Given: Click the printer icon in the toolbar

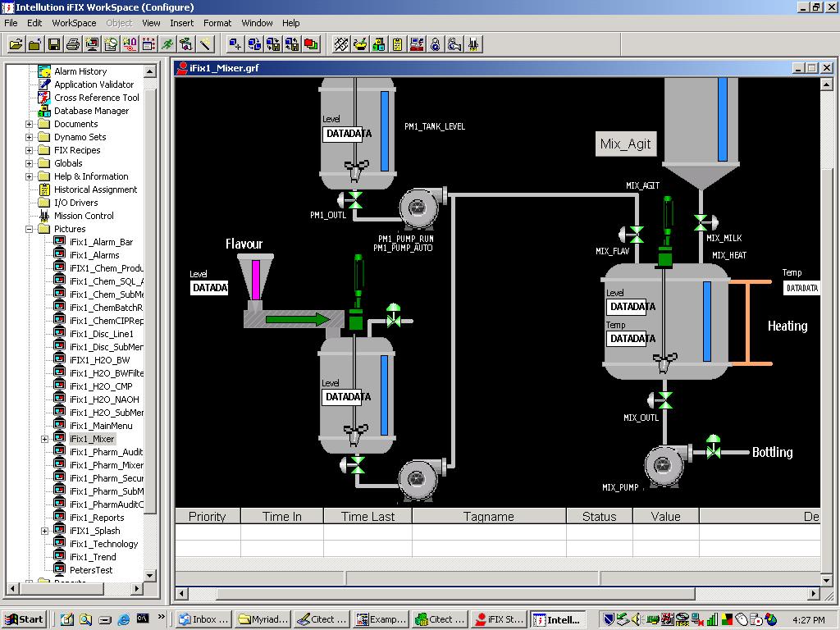Looking at the screenshot, I should point(73,44).
